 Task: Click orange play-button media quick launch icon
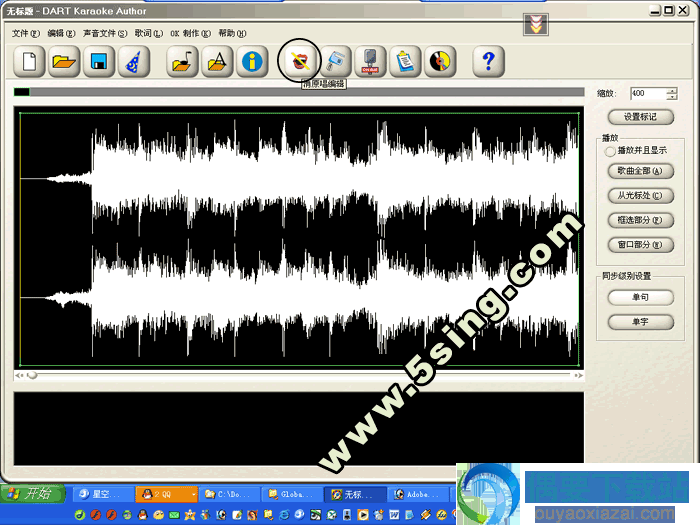coord(363,515)
